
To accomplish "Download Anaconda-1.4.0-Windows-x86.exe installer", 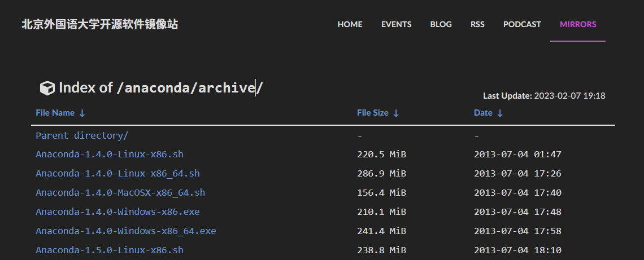I will point(118,211).
